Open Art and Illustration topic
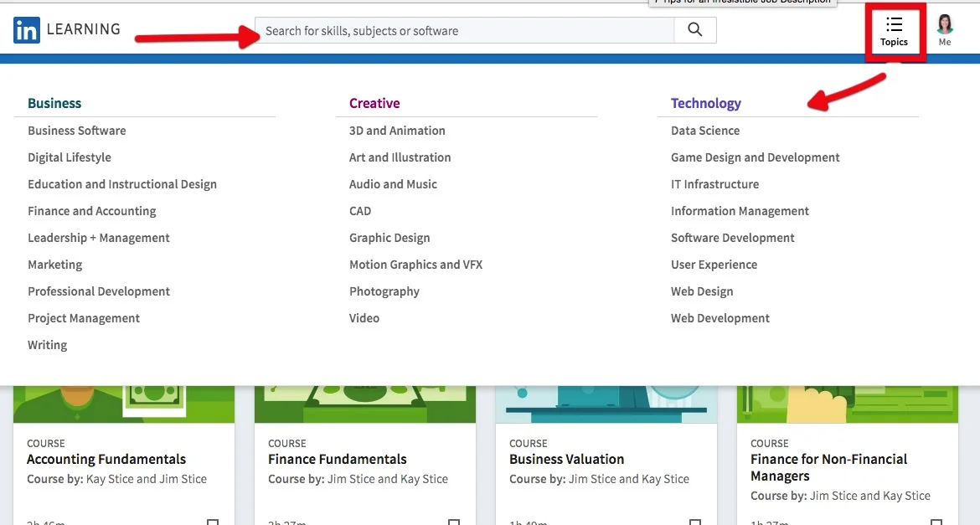 (400, 157)
